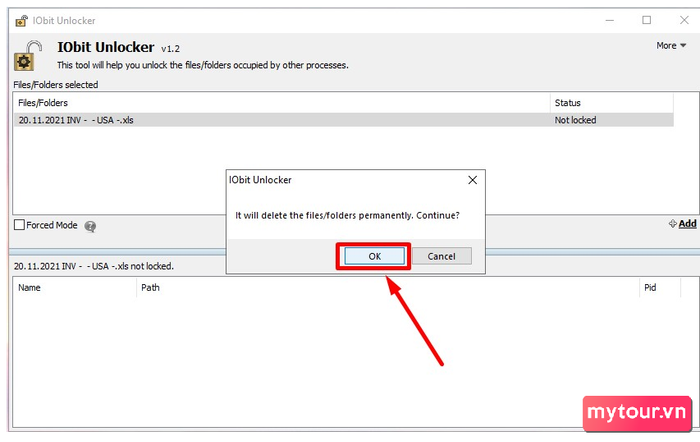Click the Status column header
Screen dimensions: 700x442
[612, 103]
